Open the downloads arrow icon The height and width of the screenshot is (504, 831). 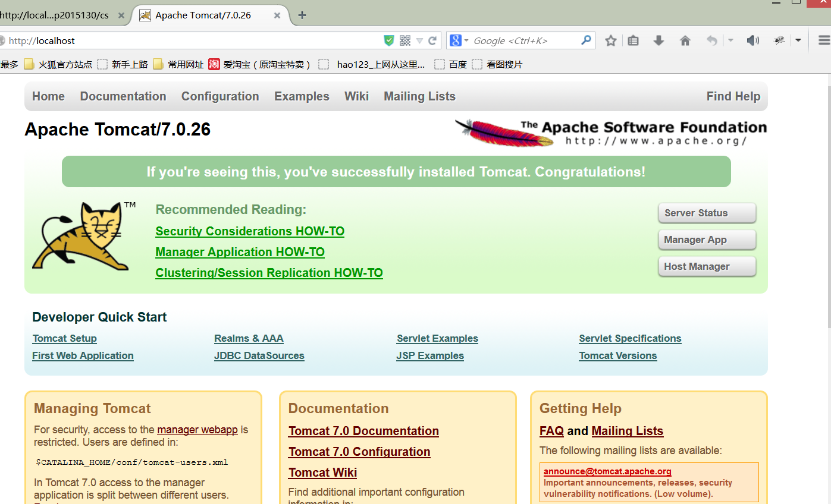[x=658, y=40]
